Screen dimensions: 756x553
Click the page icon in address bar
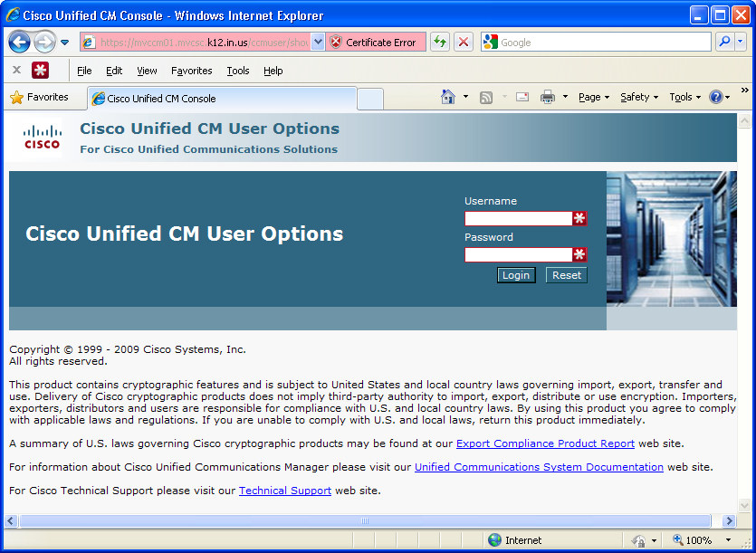click(89, 43)
